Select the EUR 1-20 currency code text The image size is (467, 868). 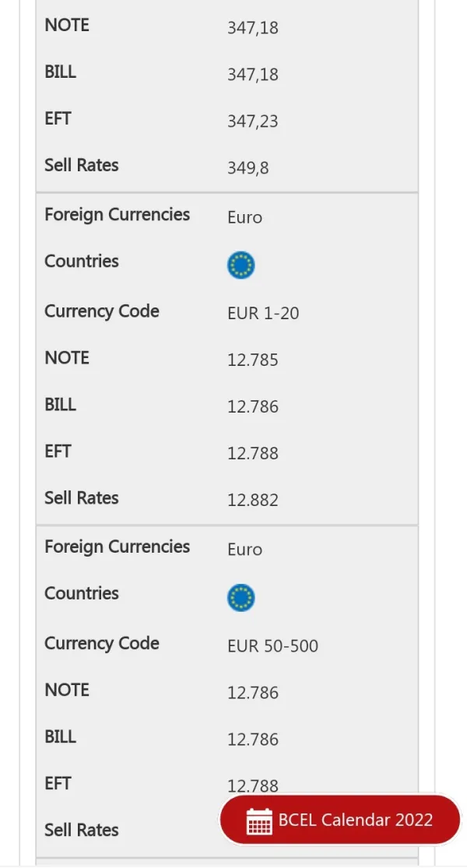tap(263, 314)
